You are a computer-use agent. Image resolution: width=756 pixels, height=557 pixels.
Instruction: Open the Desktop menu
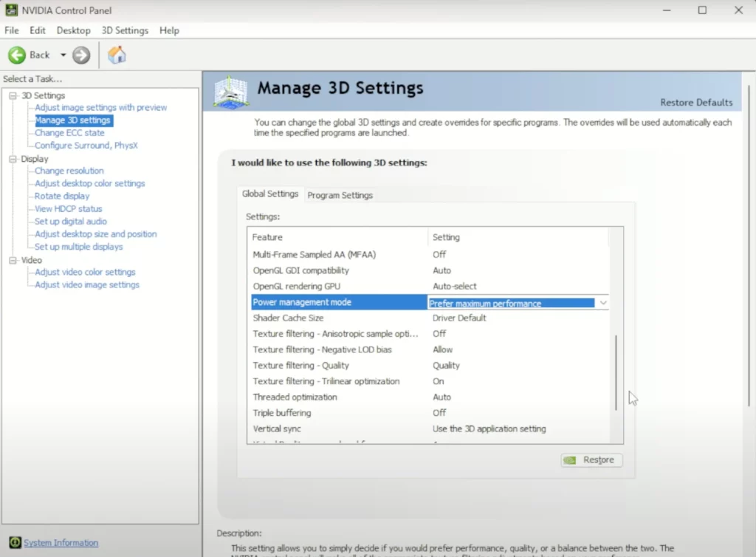73,30
